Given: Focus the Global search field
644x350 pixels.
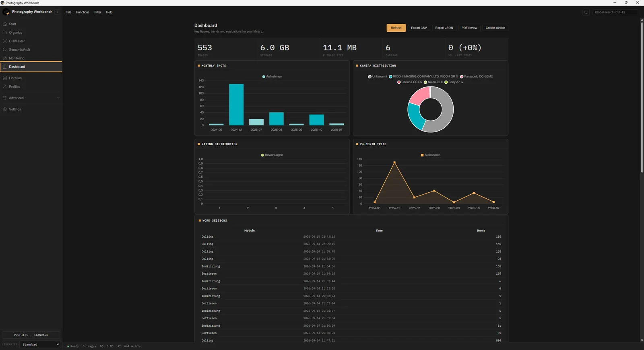Looking at the screenshot, I should coord(615,12).
